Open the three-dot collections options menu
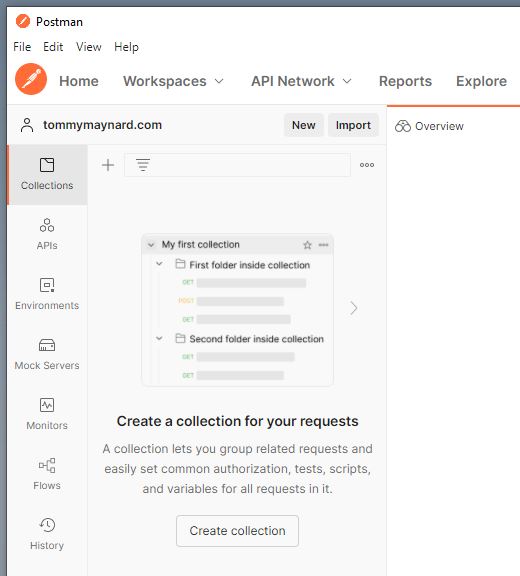 [x=367, y=165]
